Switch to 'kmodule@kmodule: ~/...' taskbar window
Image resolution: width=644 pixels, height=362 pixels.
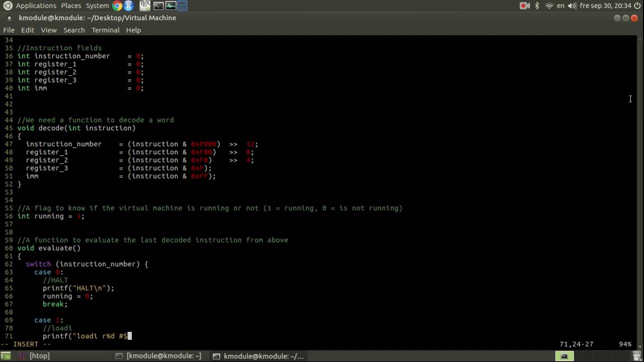[x=259, y=356]
